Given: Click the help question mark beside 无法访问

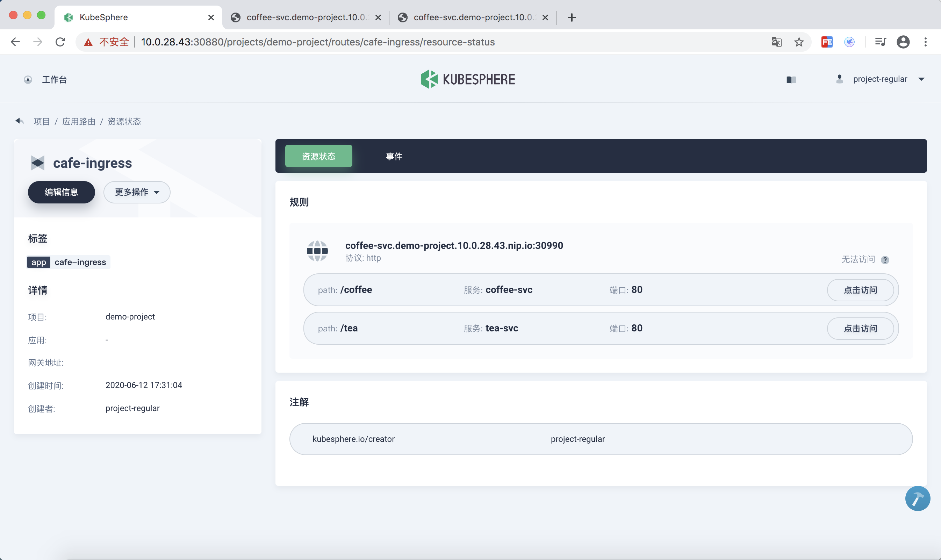Looking at the screenshot, I should 885,260.
